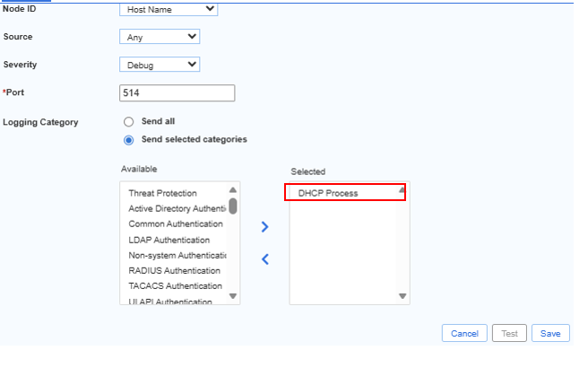Select LDAP Authentication from Available list
588x368 pixels.
point(169,240)
